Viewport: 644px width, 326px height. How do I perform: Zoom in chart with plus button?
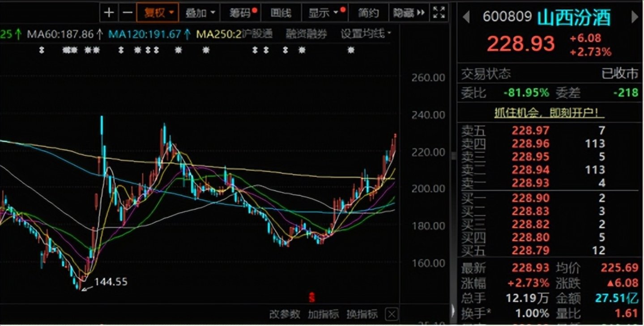(x=109, y=13)
